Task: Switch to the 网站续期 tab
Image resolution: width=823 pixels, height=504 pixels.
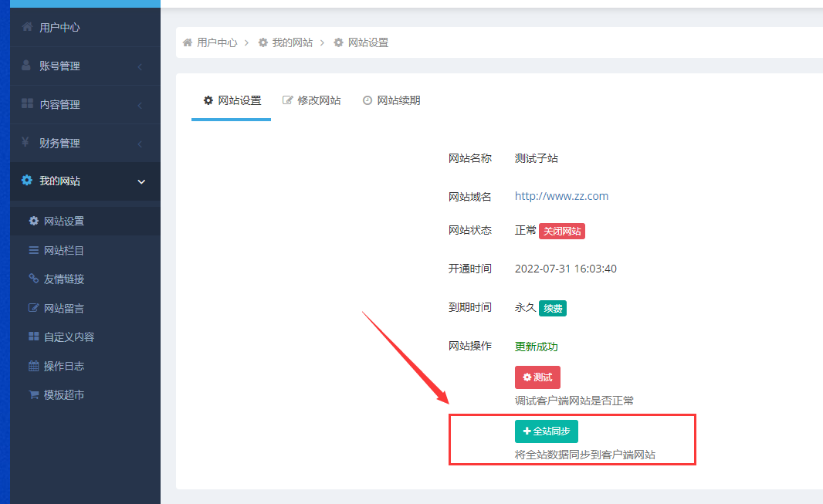Action: (391, 100)
